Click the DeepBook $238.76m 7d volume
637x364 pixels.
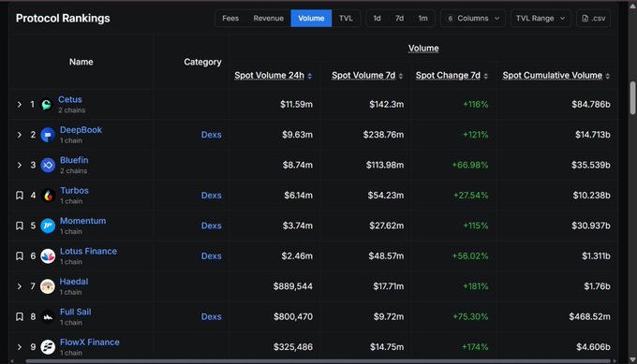[x=383, y=135]
